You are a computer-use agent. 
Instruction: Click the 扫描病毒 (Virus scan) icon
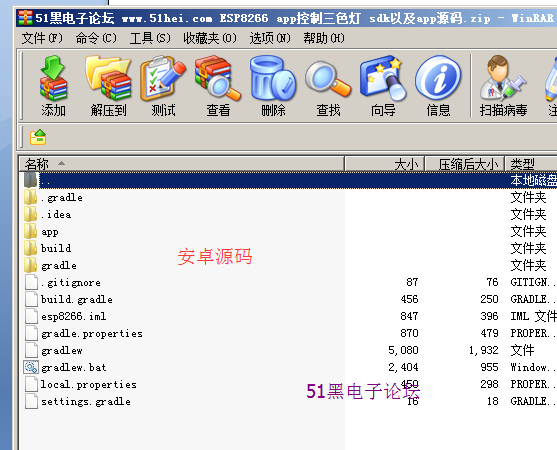503,85
